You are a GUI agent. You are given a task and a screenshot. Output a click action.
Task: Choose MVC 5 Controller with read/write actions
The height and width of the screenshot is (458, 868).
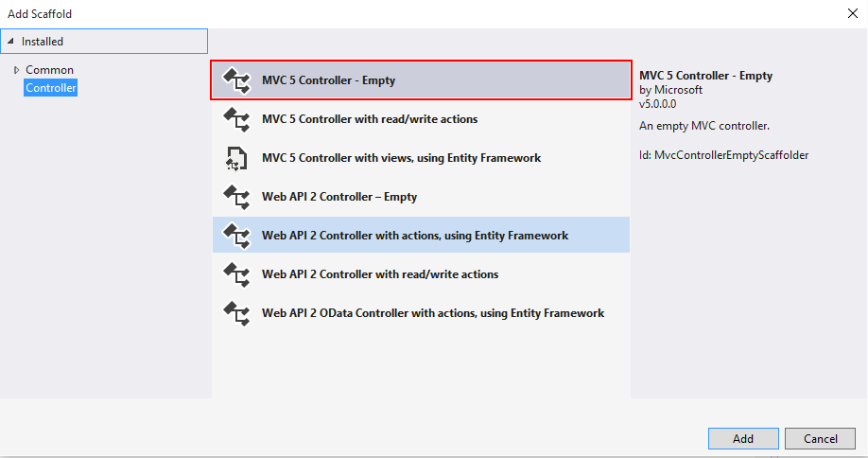pos(370,119)
